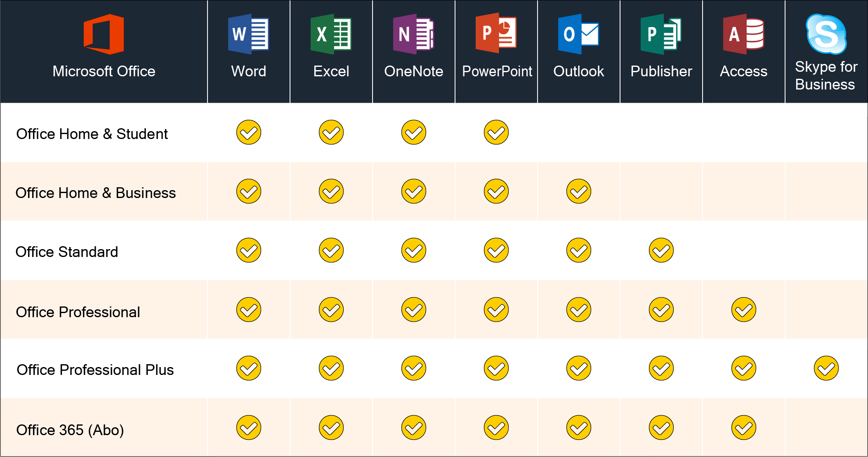Open the purple OneNote icon
The height and width of the screenshot is (457, 868).
tap(413, 34)
